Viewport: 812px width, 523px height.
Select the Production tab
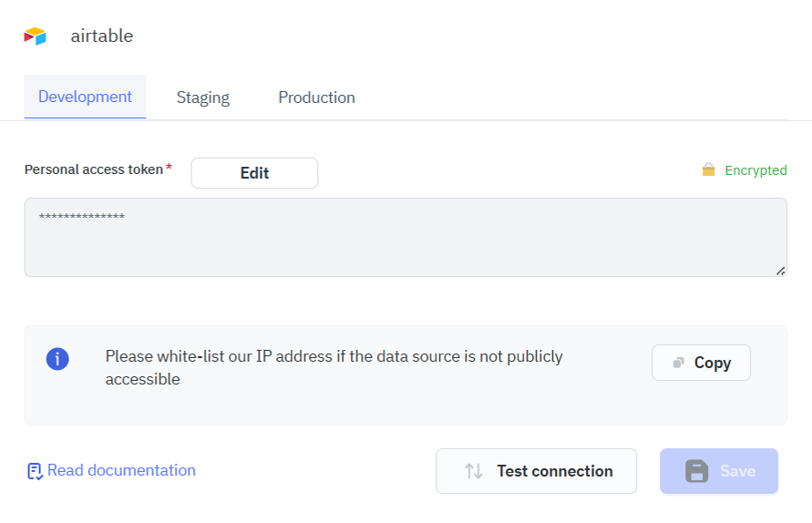[316, 97]
